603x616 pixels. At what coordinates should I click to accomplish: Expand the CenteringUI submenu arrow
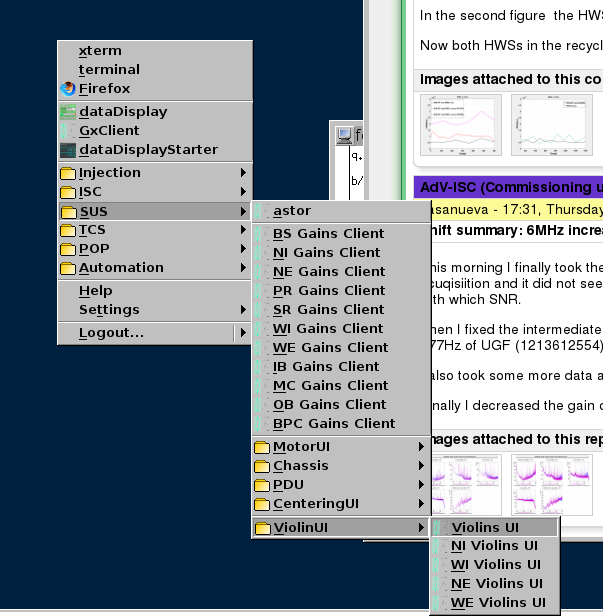(x=421, y=504)
